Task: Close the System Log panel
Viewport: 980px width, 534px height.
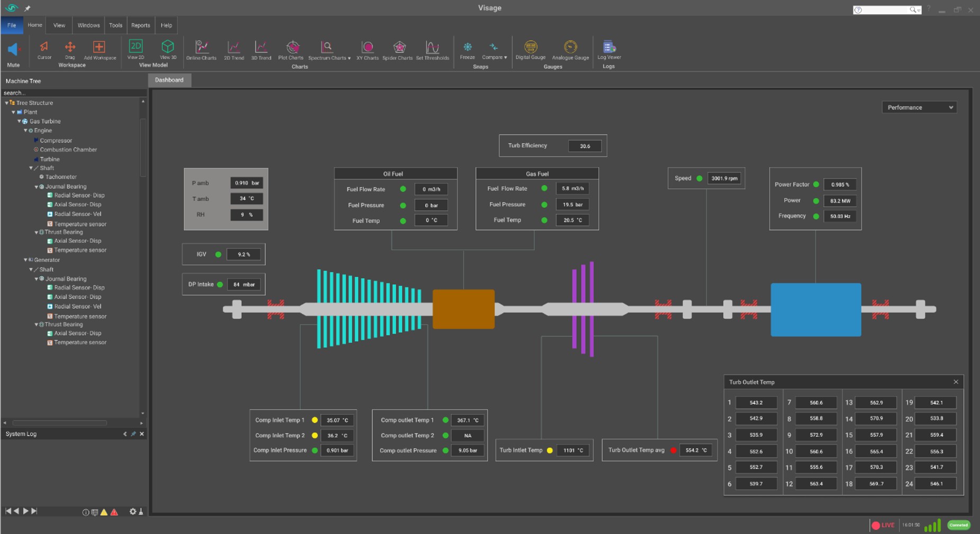Action: pyautogui.click(x=142, y=434)
